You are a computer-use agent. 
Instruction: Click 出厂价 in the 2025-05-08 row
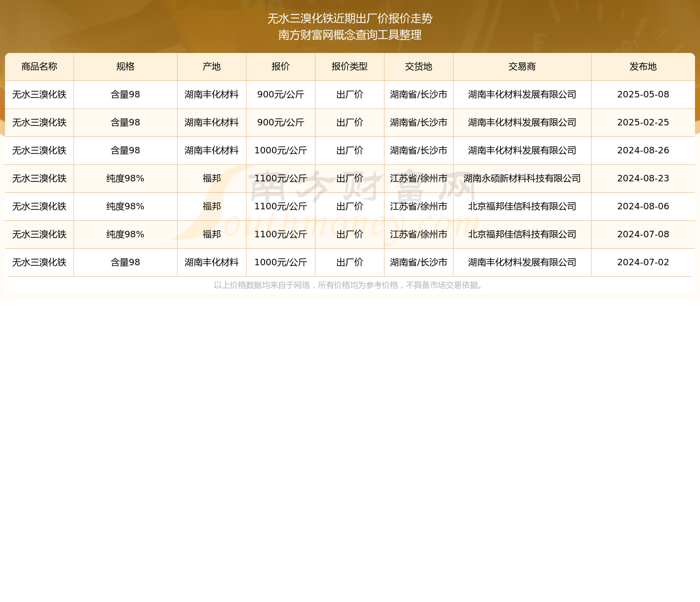pyautogui.click(x=349, y=94)
